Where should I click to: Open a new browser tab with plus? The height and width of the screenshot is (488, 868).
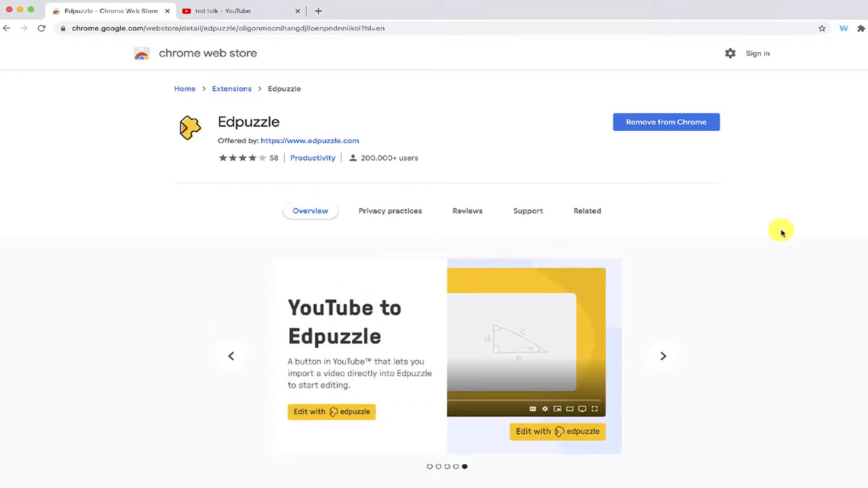tap(318, 11)
